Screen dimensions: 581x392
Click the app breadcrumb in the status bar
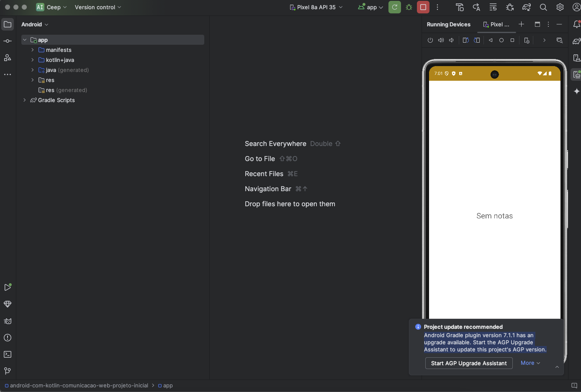point(165,385)
